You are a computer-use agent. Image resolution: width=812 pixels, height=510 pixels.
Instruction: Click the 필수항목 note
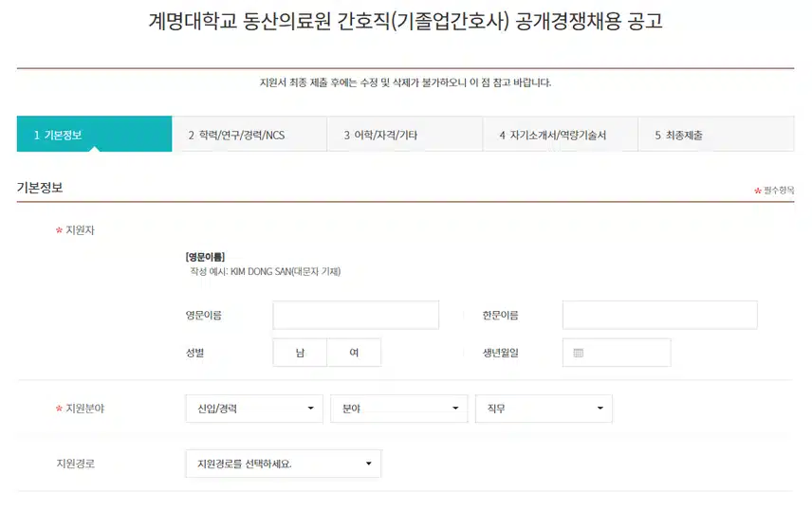(x=774, y=190)
